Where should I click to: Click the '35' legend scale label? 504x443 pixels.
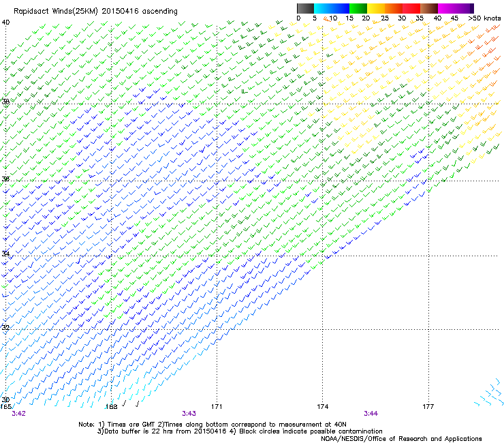click(420, 18)
